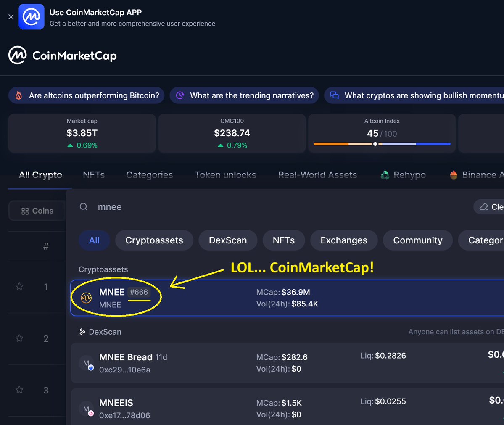
Task: Open the CMC100 index card
Action: [232, 133]
